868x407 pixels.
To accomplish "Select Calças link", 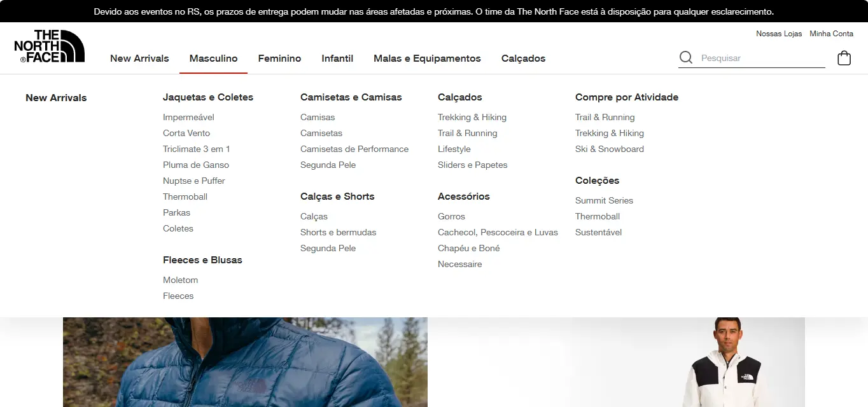I will click(x=314, y=216).
